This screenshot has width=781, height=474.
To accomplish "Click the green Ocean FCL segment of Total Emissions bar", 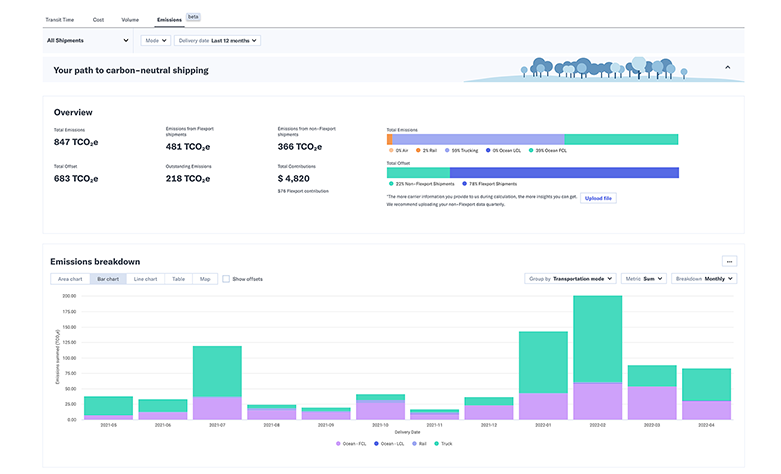I will pos(621,139).
